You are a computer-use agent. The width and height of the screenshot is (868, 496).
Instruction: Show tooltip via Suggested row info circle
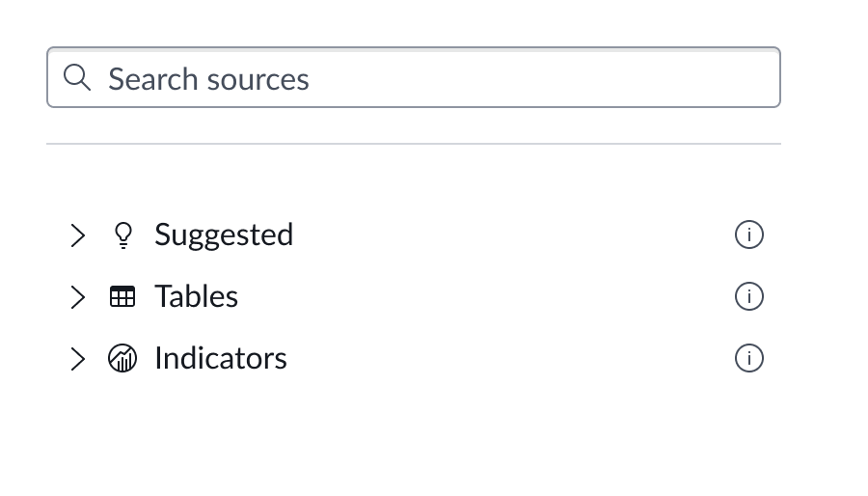pyautogui.click(x=749, y=234)
